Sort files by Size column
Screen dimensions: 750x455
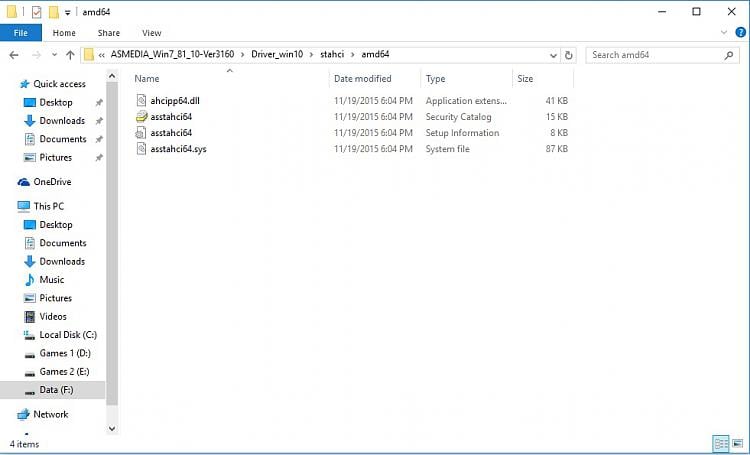pyautogui.click(x=525, y=78)
